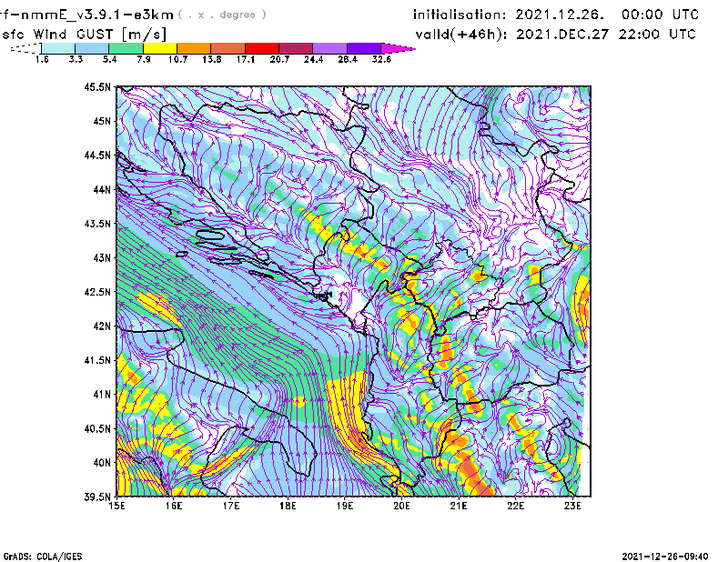Click the 45N latitude label
Viewport: 728px width, 562px height.
click(102, 121)
